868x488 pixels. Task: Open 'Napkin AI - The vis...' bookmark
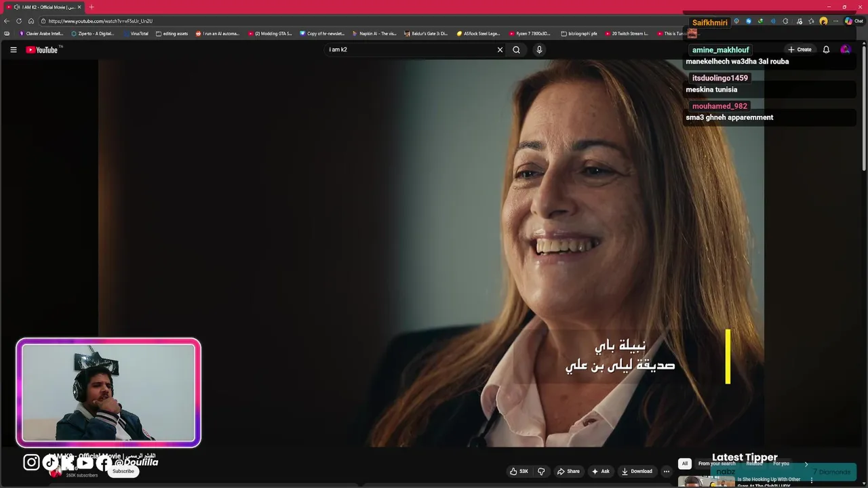pyautogui.click(x=374, y=33)
